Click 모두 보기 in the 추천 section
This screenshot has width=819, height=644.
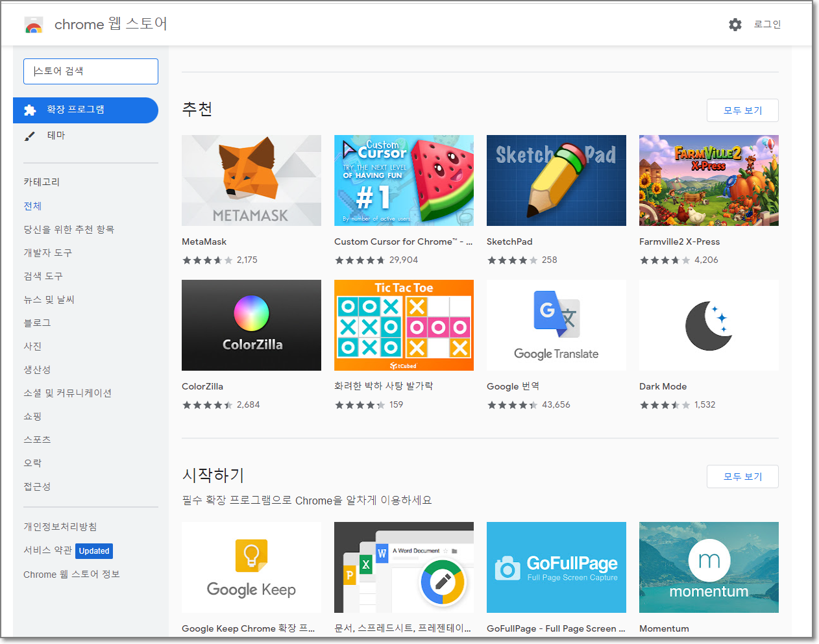(x=742, y=110)
